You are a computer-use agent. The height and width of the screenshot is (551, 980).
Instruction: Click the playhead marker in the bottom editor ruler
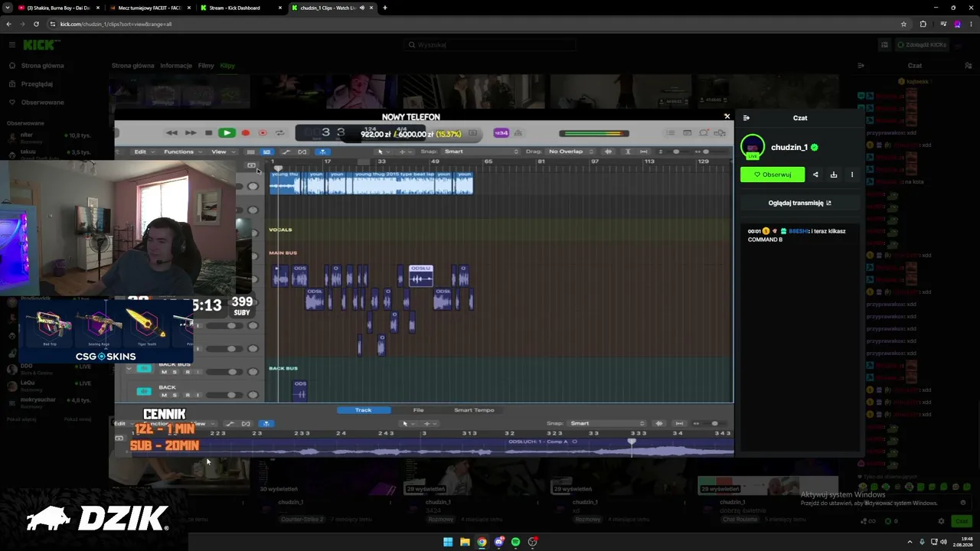[632, 442]
